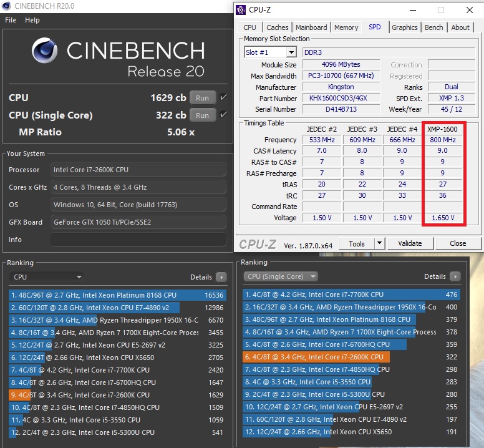Screen dimensions: 484x448
Task: Select highlighted row i7-2600K 1629
Action: (x=118, y=395)
